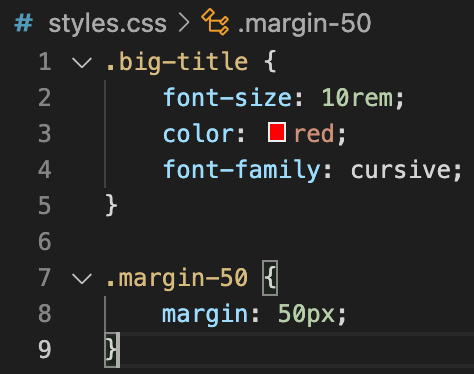The height and width of the screenshot is (374, 474).
Task: Click line number 6 in gutter
Action: pos(45,242)
